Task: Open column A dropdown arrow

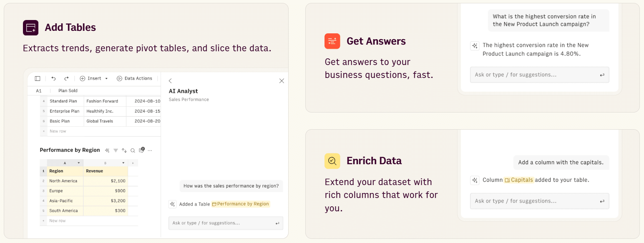Action: pos(78,163)
